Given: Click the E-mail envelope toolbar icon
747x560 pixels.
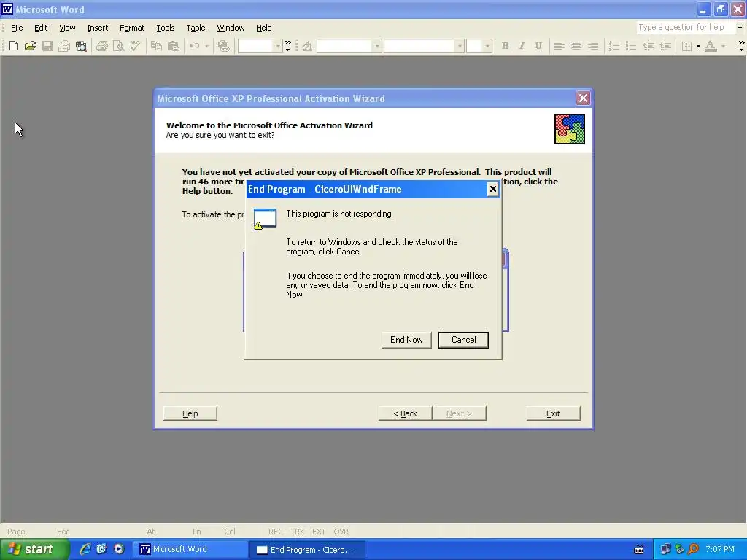Looking at the screenshot, I should click(x=64, y=46).
